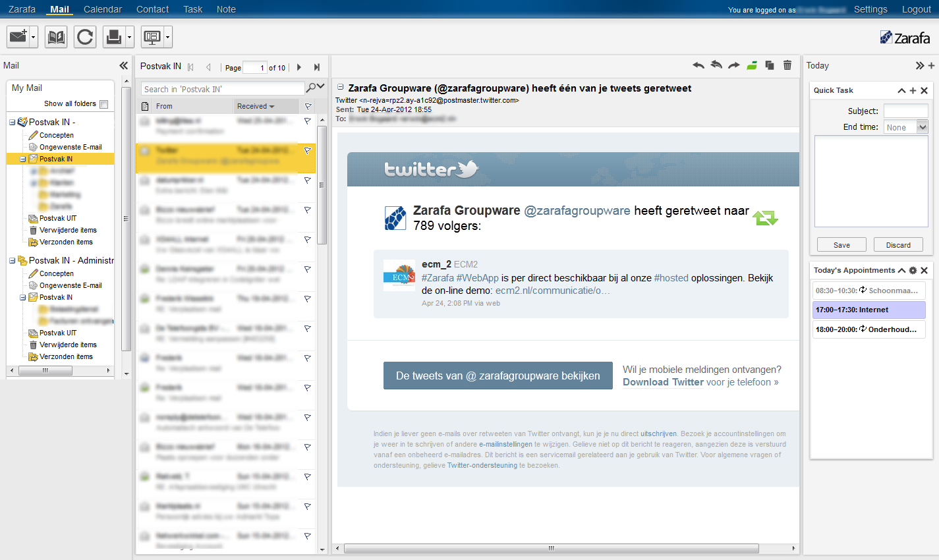Focus the 'Search in Postvak IN' box
The width and height of the screenshot is (939, 560).
tap(223, 88)
